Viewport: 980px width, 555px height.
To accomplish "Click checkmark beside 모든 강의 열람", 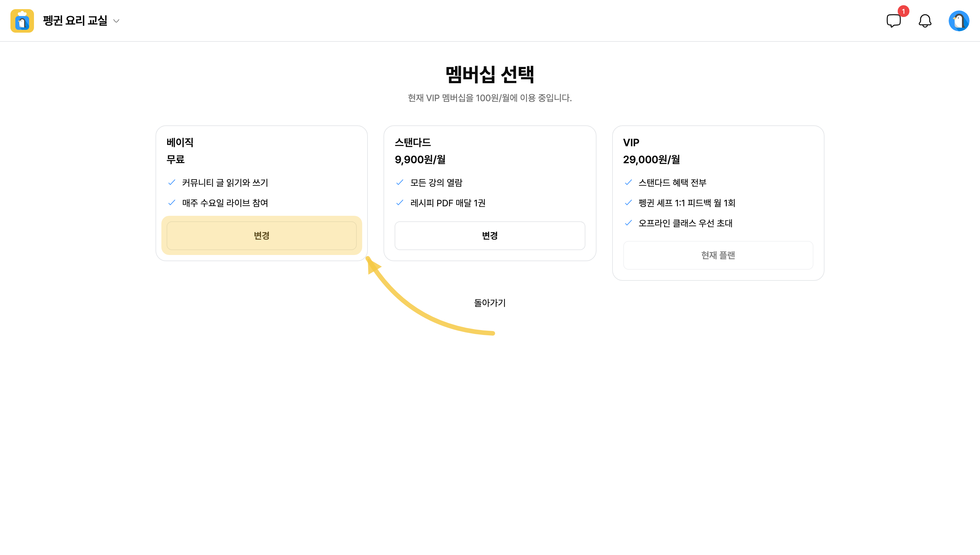I will point(400,182).
